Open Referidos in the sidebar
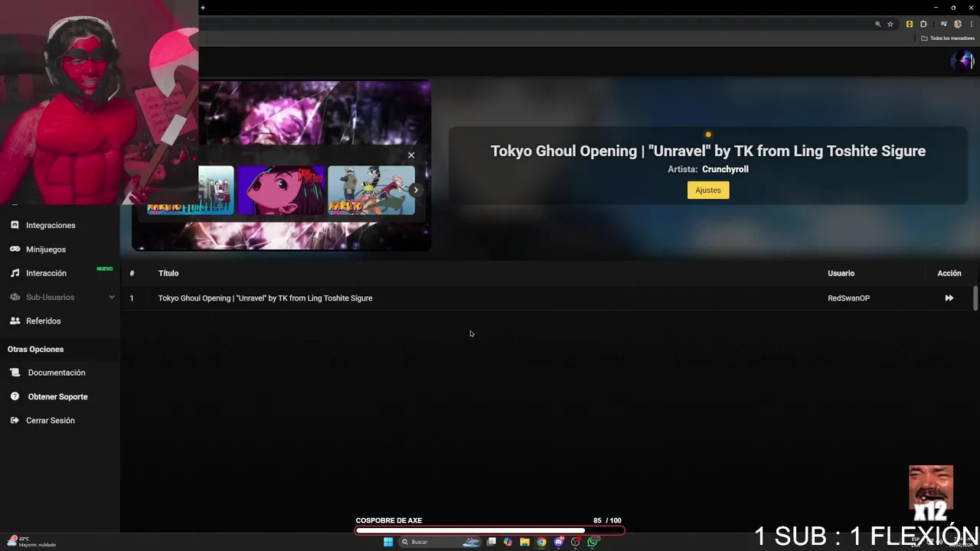The height and width of the screenshot is (551, 980). pos(43,321)
